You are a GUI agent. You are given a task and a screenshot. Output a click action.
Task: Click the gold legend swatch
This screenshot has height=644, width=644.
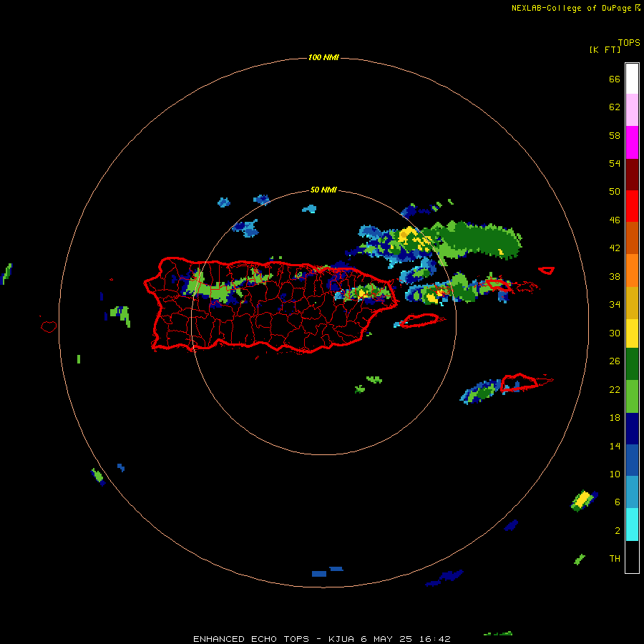click(x=632, y=303)
